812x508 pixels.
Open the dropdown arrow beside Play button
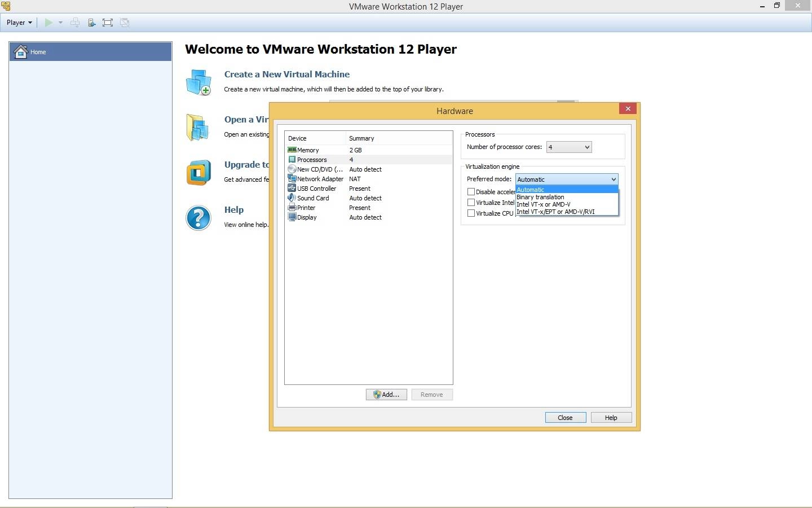tap(60, 23)
